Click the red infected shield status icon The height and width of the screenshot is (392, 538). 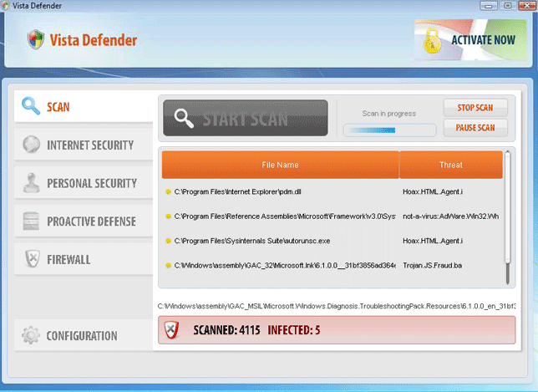172,330
